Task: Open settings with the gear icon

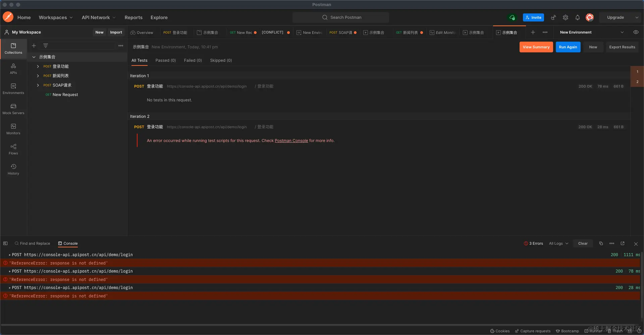Action: coord(566,17)
